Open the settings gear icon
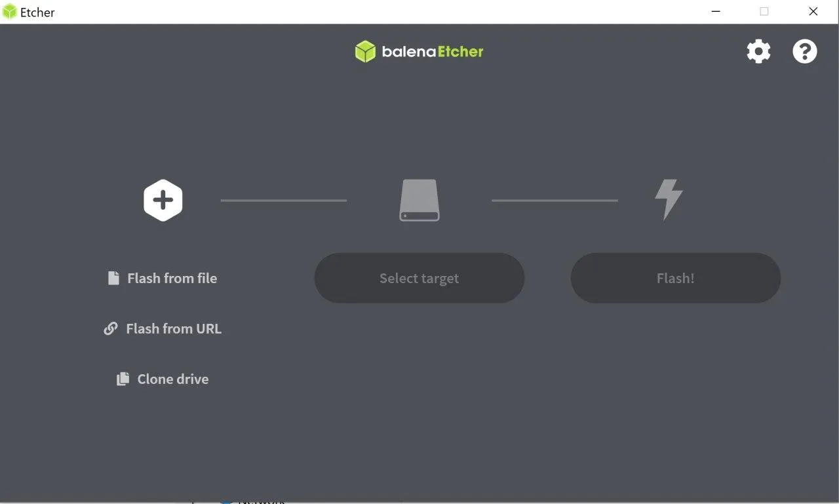Viewport: 839px width, 504px height. (758, 51)
